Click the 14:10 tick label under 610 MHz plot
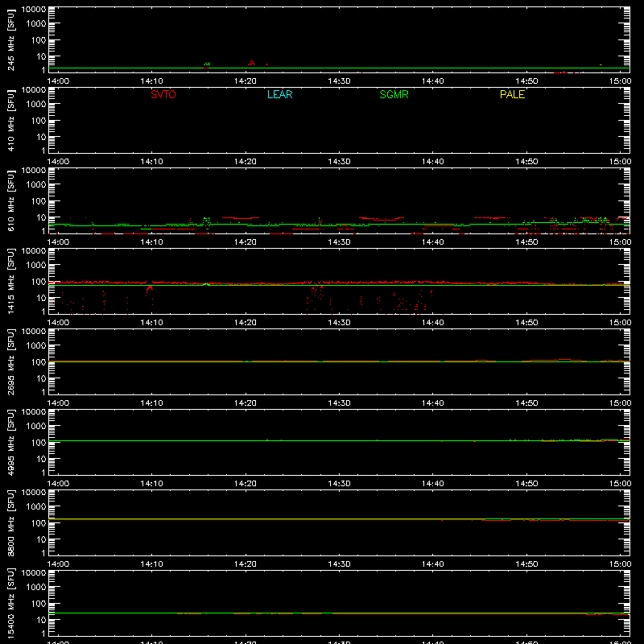The width and height of the screenshot is (644, 644). [x=151, y=242]
